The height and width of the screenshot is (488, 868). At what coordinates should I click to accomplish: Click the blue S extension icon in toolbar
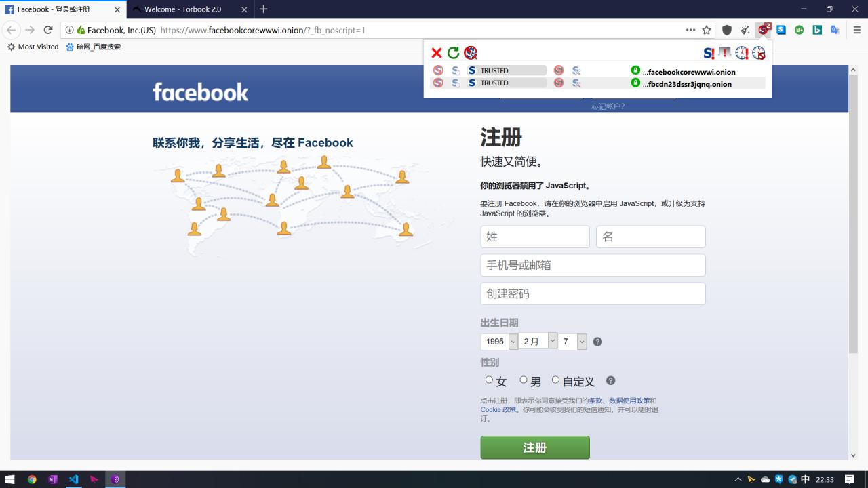(781, 30)
